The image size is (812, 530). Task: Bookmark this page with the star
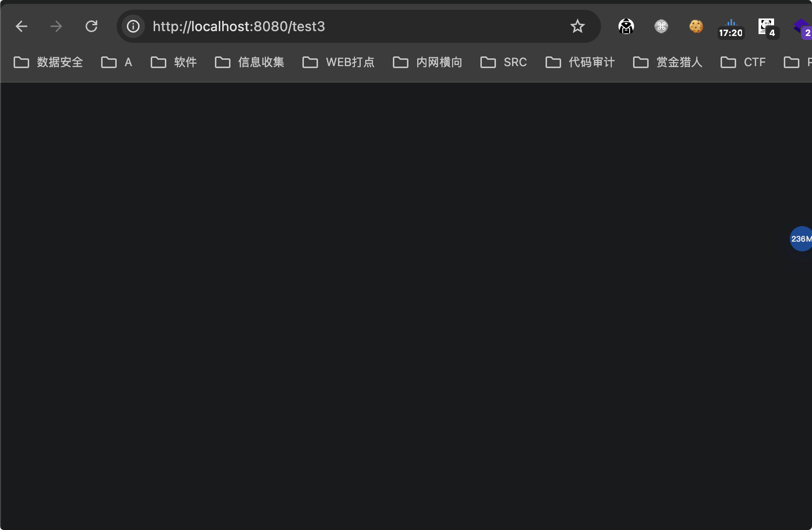(578, 26)
